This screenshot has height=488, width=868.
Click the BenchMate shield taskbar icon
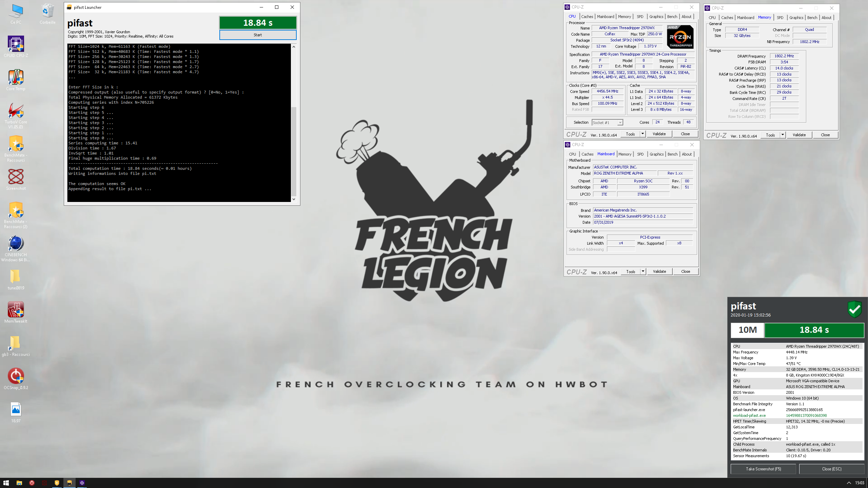(x=57, y=483)
